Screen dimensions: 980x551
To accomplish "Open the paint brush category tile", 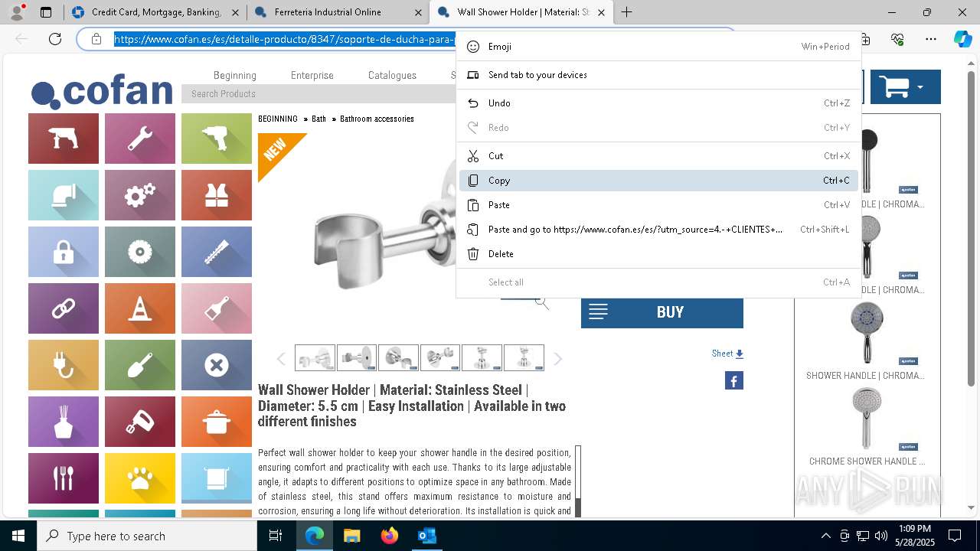I will [217, 308].
